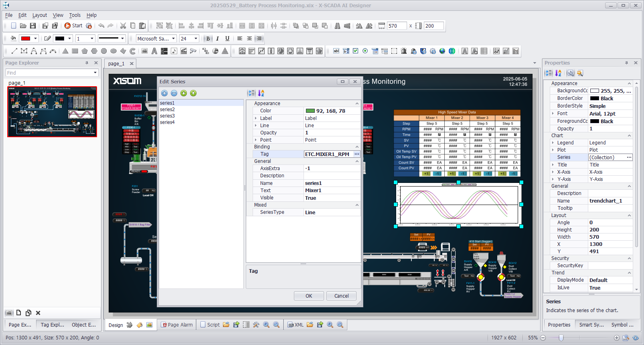
Task: Select the fill bucket tool
Action: pos(13,39)
